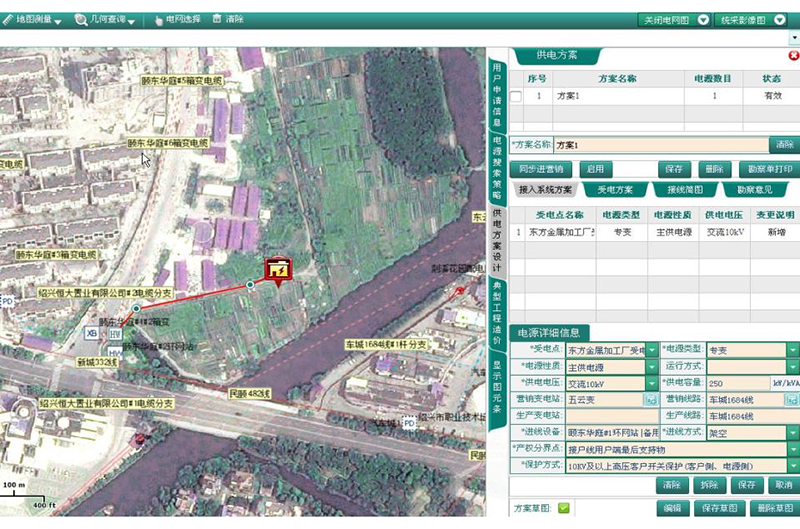
Task: Click the arrow beside 关闭电网图
Action: 704,20
